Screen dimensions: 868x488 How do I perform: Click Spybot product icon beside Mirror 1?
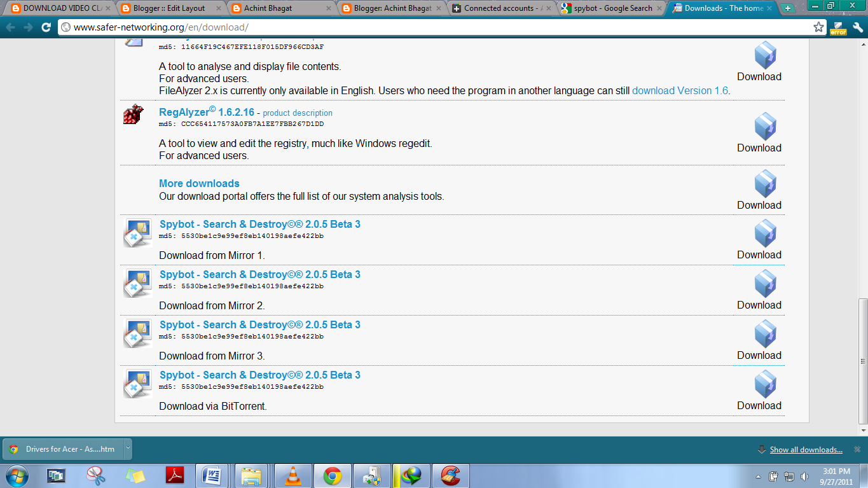[x=137, y=233]
